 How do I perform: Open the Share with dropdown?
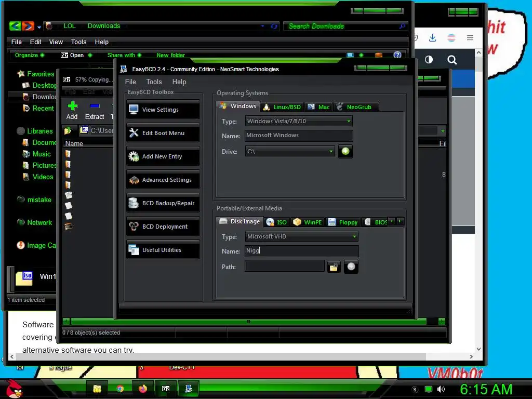coord(124,55)
